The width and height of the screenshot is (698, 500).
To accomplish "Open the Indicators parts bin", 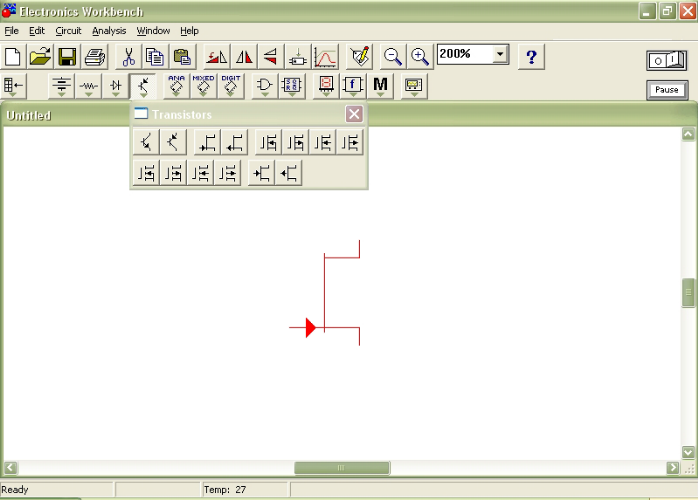I will (326, 85).
